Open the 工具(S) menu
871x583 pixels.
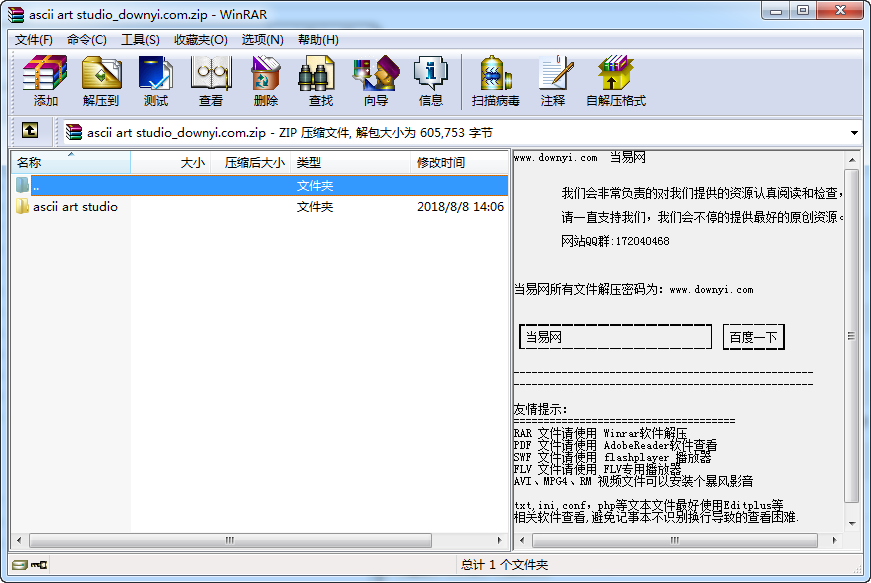pos(140,40)
